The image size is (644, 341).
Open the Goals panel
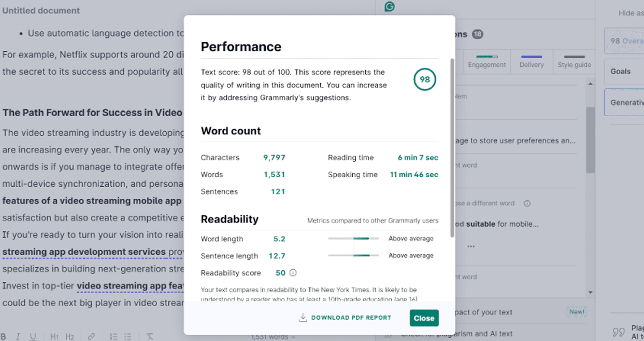pyautogui.click(x=624, y=71)
